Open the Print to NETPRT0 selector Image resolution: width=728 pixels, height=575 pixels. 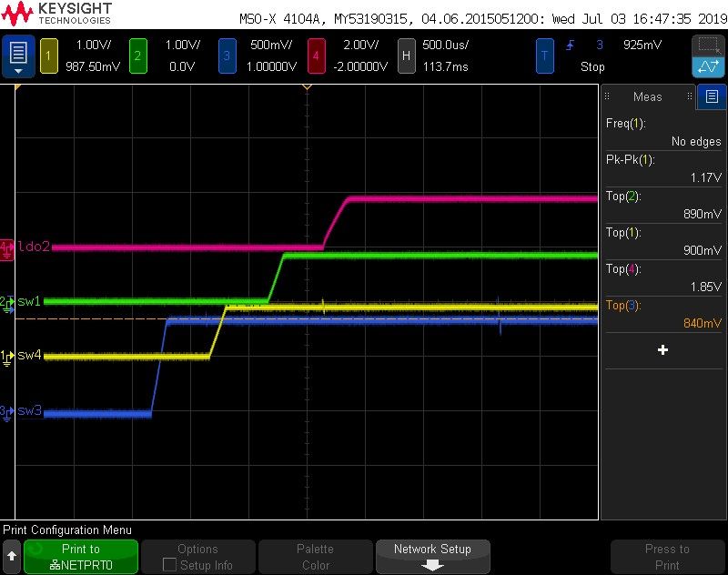point(81,557)
